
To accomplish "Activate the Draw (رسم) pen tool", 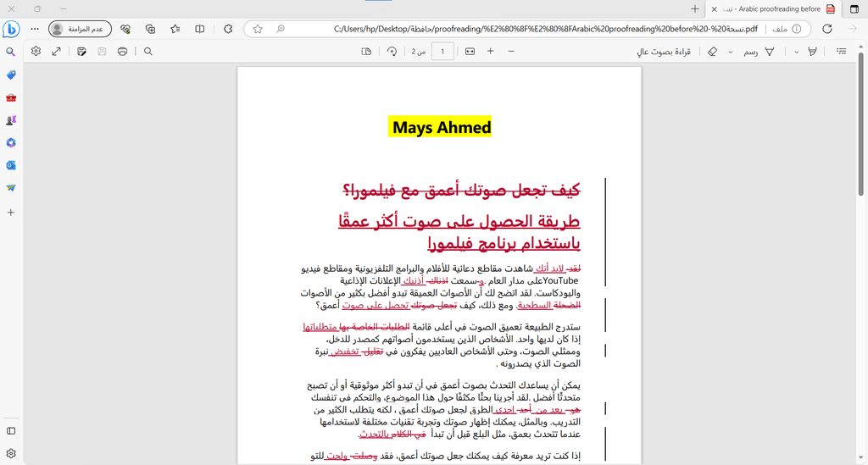I will (759, 52).
